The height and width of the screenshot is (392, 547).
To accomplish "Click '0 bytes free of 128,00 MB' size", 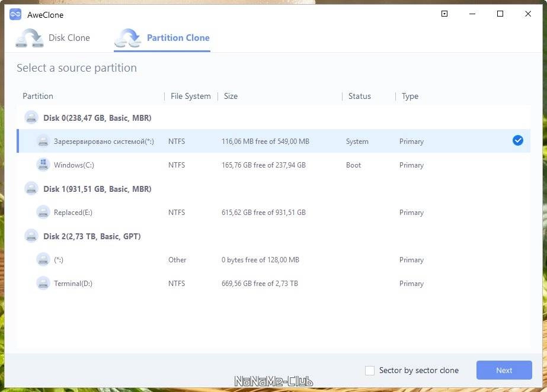I will pyautogui.click(x=260, y=260).
